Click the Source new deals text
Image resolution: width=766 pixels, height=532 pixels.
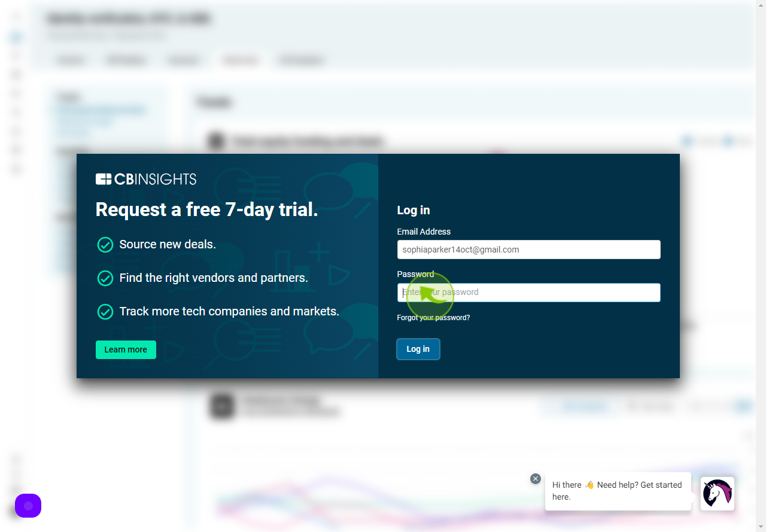tap(168, 244)
